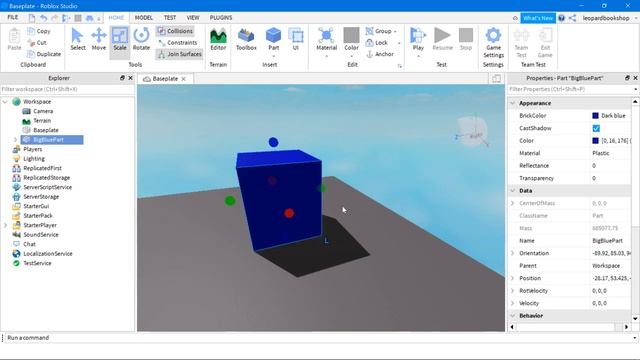Choose the Rotate tool

[x=141, y=39]
